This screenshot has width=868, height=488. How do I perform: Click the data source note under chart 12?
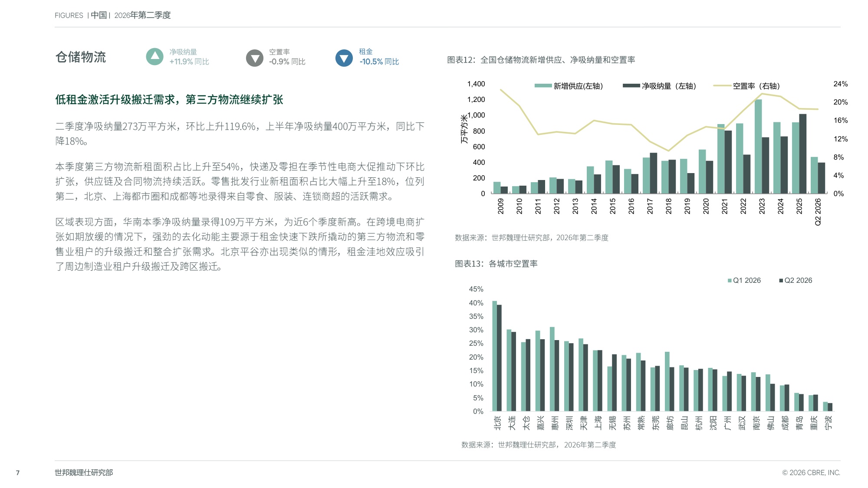coord(532,238)
